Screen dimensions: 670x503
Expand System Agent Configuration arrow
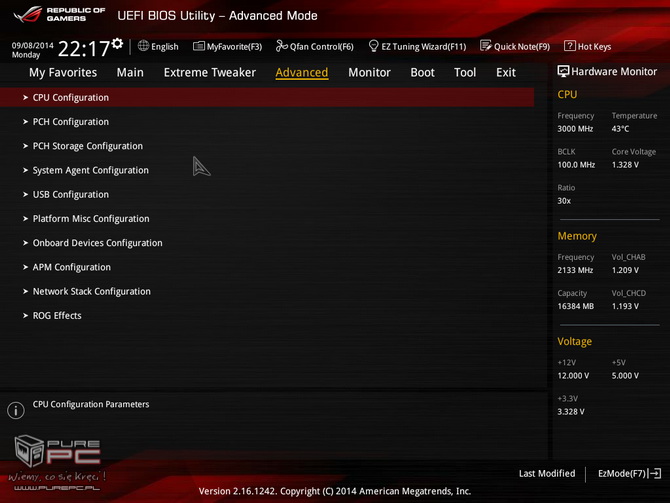[x=25, y=170]
